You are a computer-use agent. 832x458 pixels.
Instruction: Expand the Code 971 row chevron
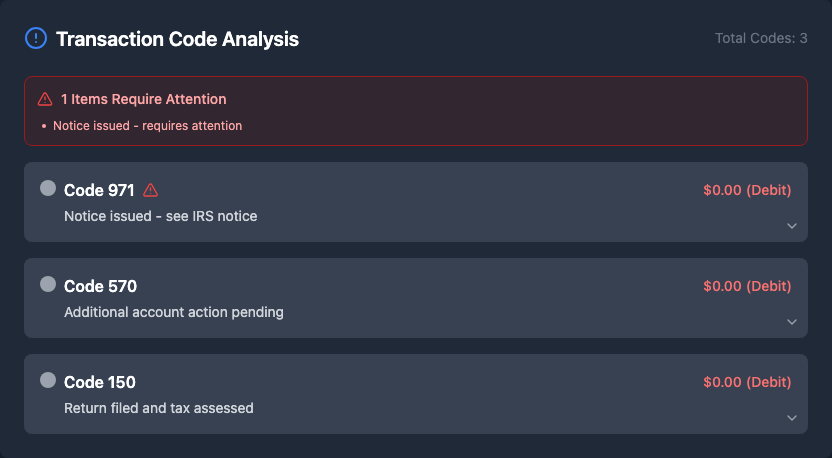pos(792,226)
